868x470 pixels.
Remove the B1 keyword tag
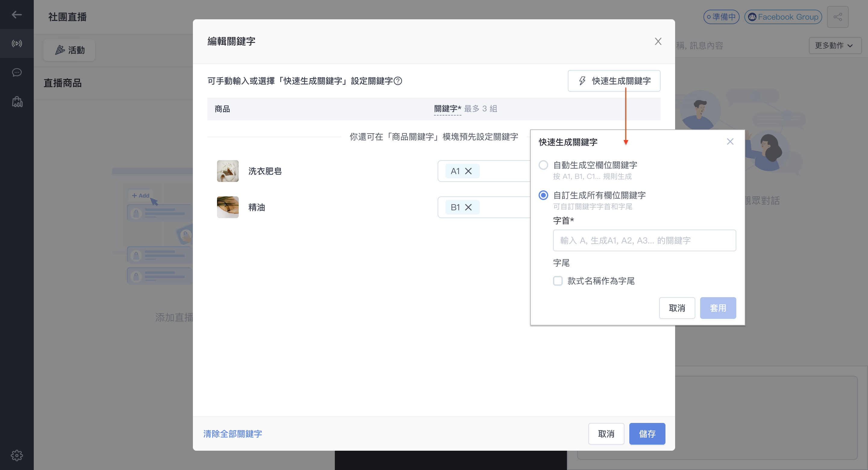pyautogui.click(x=468, y=207)
